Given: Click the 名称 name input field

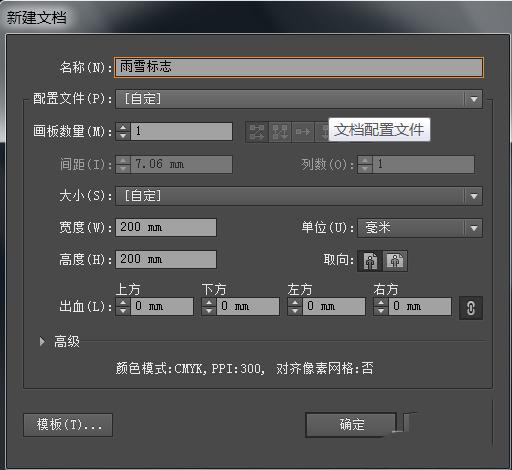Looking at the screenshot, I should (x=299, y=68).
